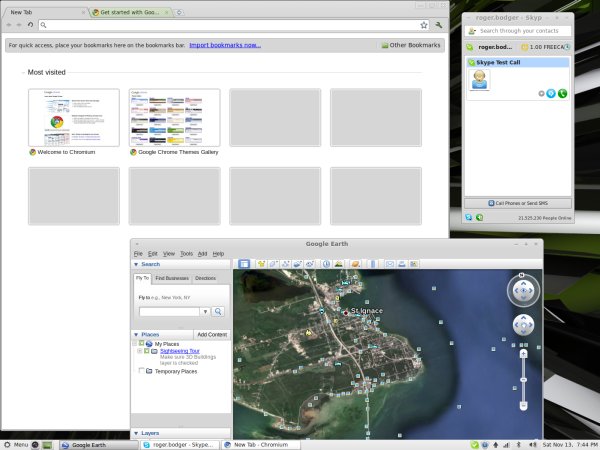Click the bookmark star in the address bar
This screenshot has height=450, width=600.
click(424, 24)
